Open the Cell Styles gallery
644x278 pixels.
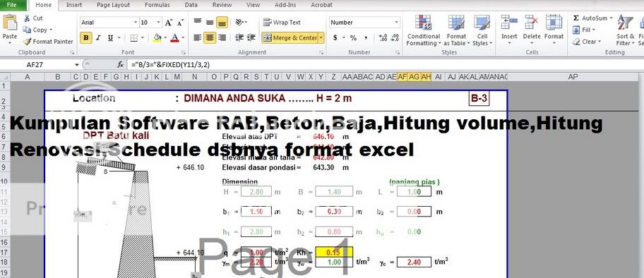(482, 30)
